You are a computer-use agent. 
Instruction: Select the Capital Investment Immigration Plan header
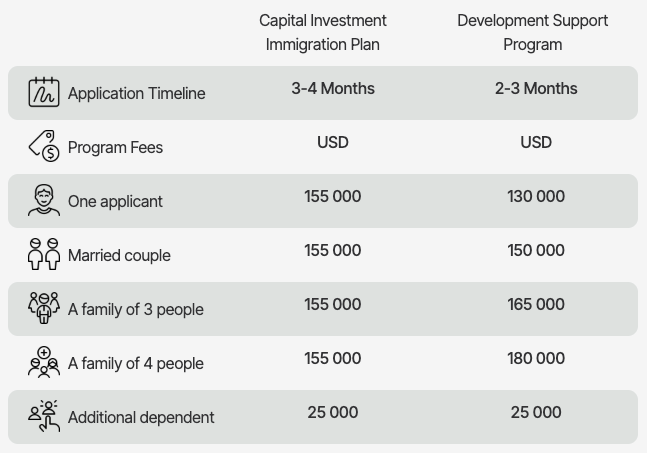click(323, 32)
